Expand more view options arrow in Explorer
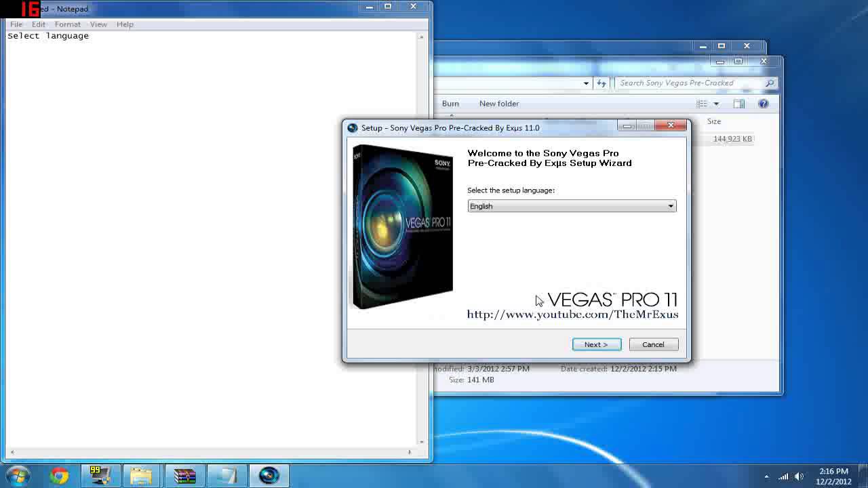Viewport: 868px width, 488px height. coord(716,104)
